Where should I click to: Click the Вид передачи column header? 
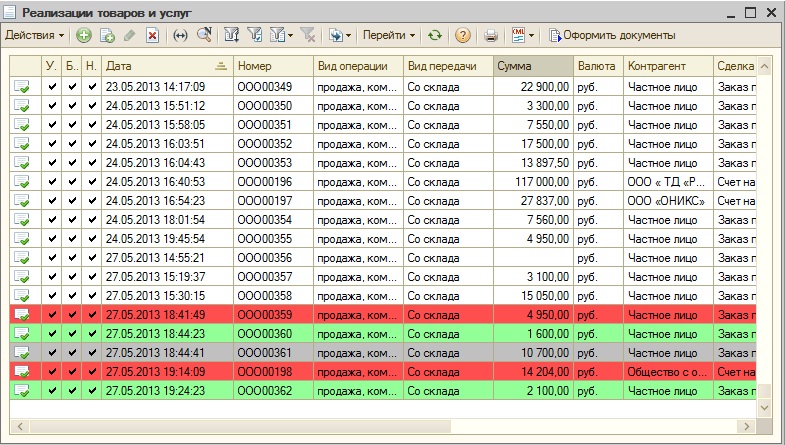click(449, 66)
